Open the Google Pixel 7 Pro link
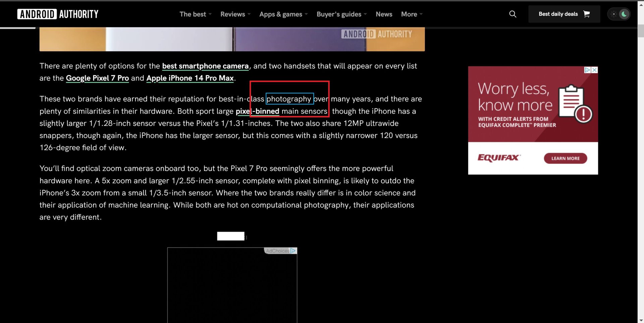 97,78
